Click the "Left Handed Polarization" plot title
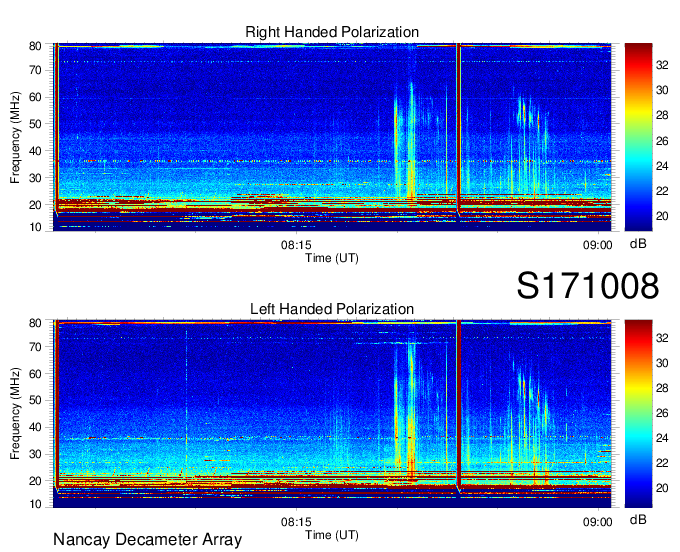The width and height of the screenshot is (680, 552). point(332,309)
